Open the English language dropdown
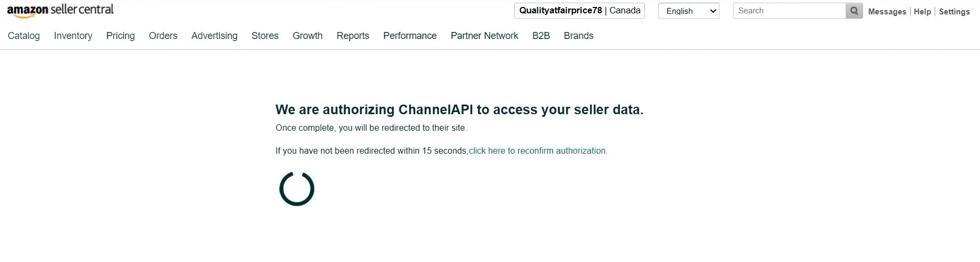Viewport: 980px width, 262px height. [689, 11]
